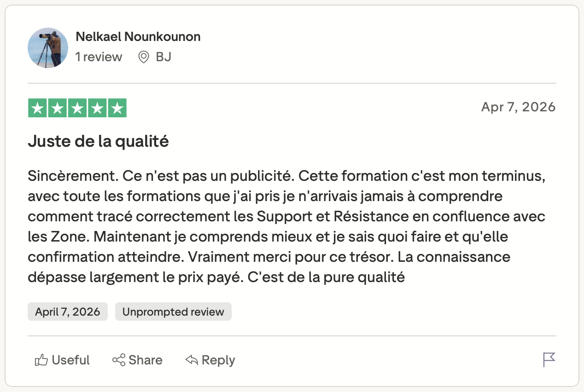The image size is (584, 392).
Task: Open the review title "Juste de la qualité"
Action: [98, 142]
